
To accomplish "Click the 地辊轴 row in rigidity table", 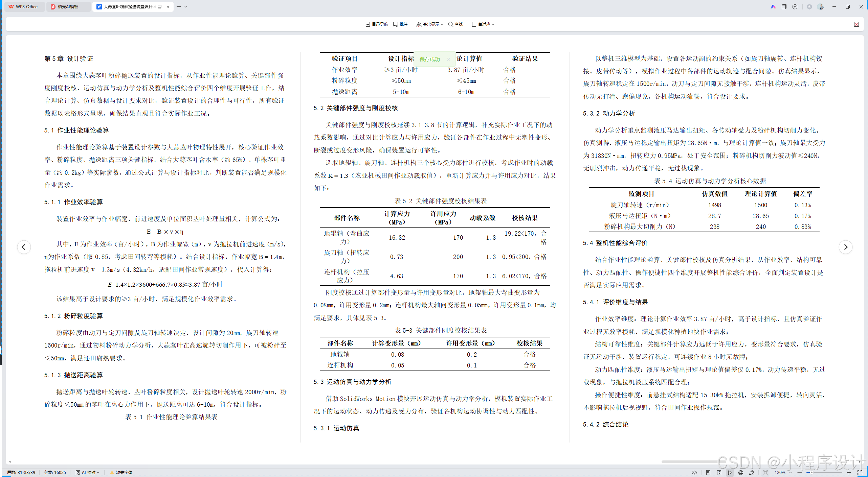I will (435, 354).
